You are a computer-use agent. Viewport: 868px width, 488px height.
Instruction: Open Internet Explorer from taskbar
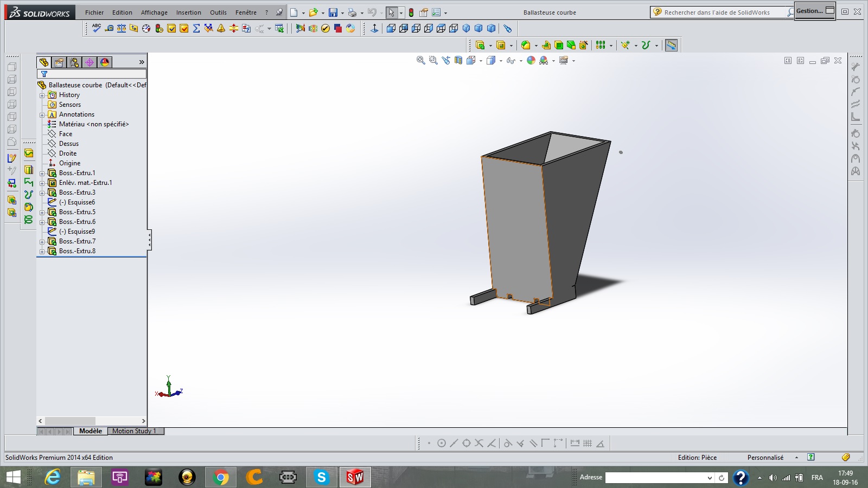coord(53,477)
